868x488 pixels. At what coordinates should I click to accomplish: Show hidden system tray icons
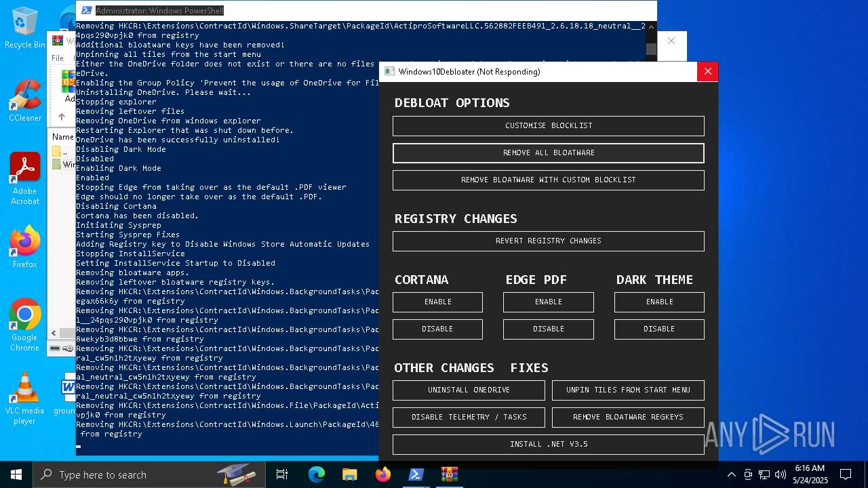731,474
